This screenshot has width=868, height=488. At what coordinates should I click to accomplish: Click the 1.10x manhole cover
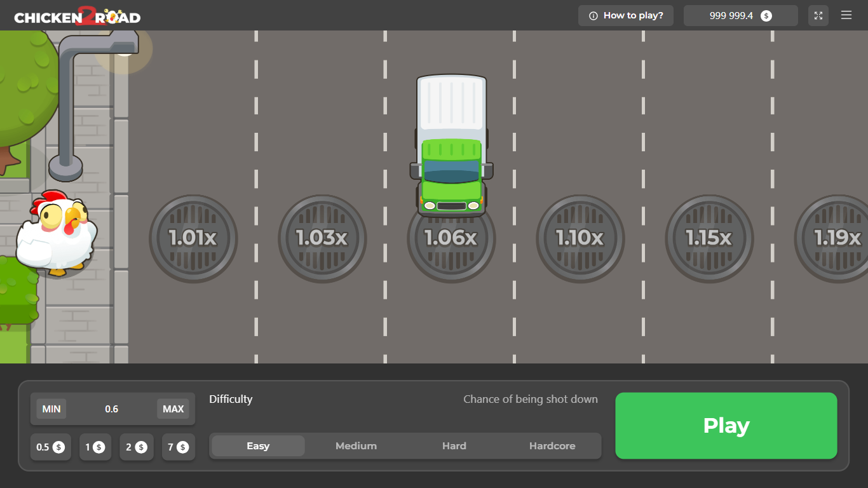[x=580, y=238]
